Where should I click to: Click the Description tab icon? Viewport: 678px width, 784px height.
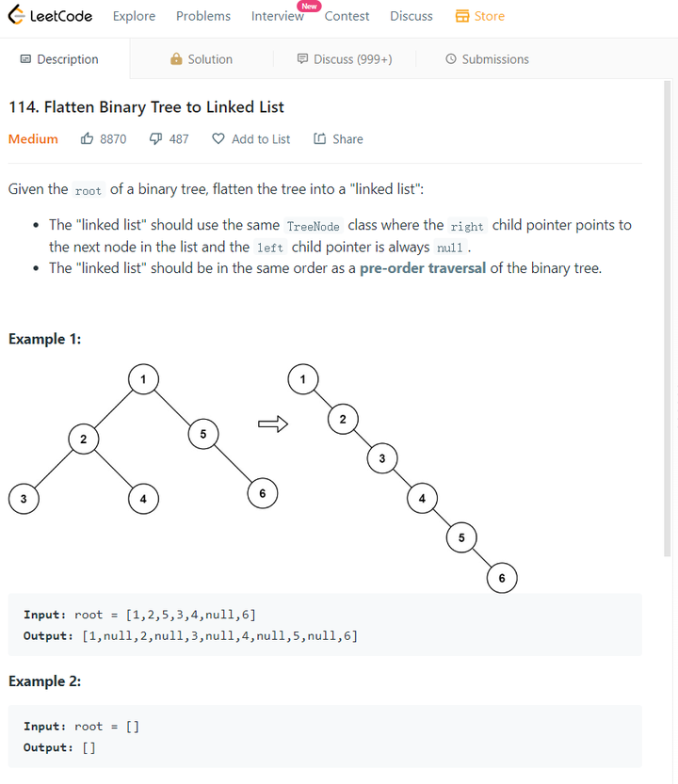pyautogui.click(x=25, y=59)
